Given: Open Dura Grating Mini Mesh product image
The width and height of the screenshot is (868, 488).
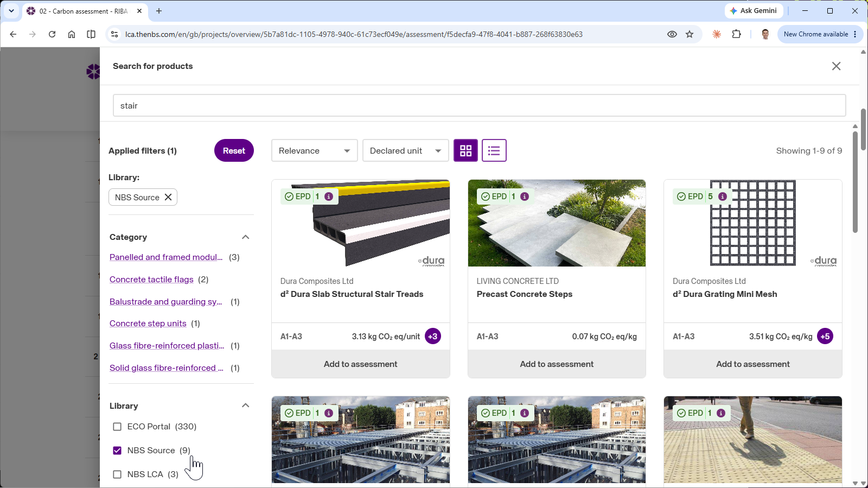Looking at the screenshot, I should point(753,223).
